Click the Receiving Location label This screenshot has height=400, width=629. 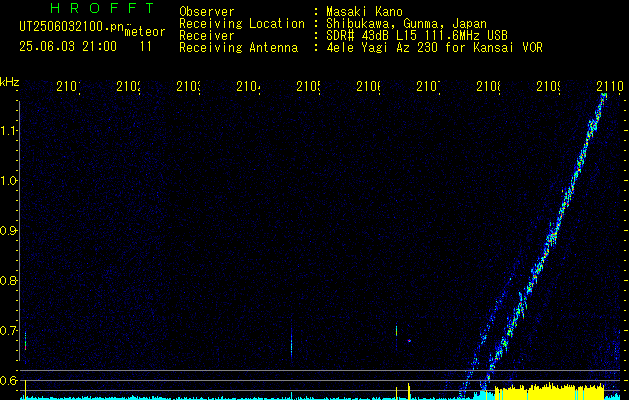pos(242,24)
